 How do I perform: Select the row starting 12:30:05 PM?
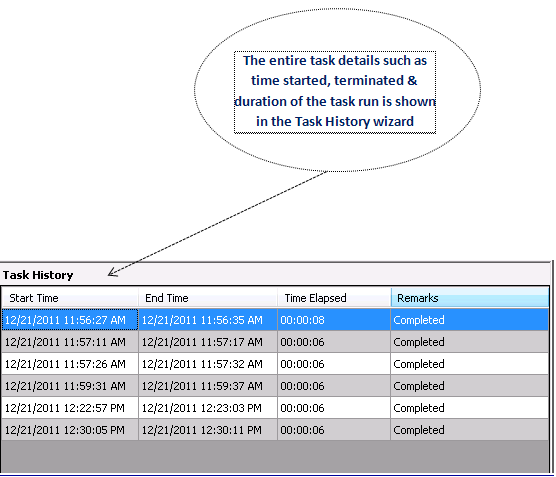pos(275,429)
